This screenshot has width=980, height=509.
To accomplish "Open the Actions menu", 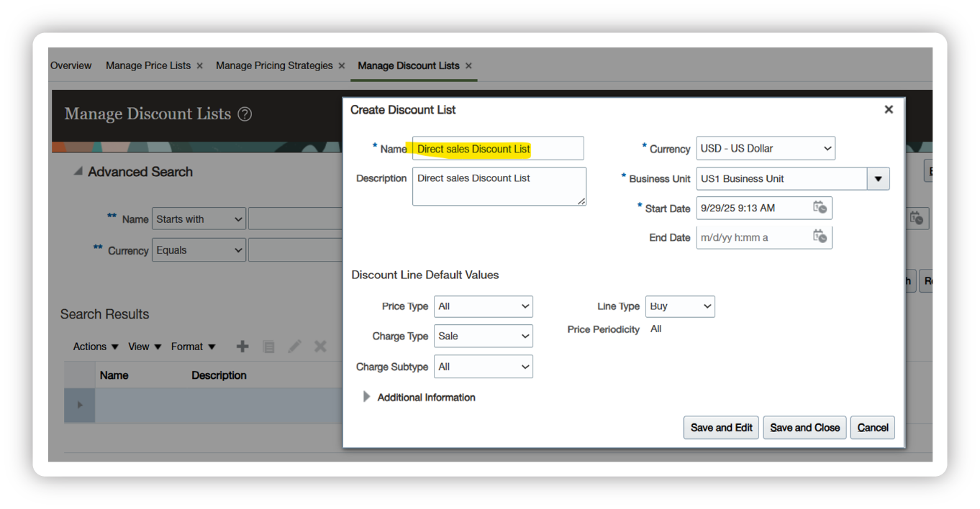I will click(96, 347).
